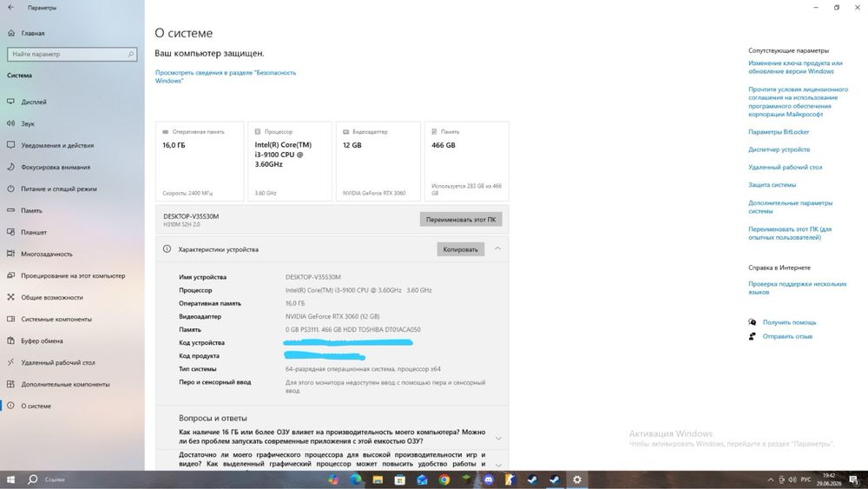The width and height of the screenshot is (868, 489).
Task: Expand question about графического процессора
Action: tap(498, 465)
